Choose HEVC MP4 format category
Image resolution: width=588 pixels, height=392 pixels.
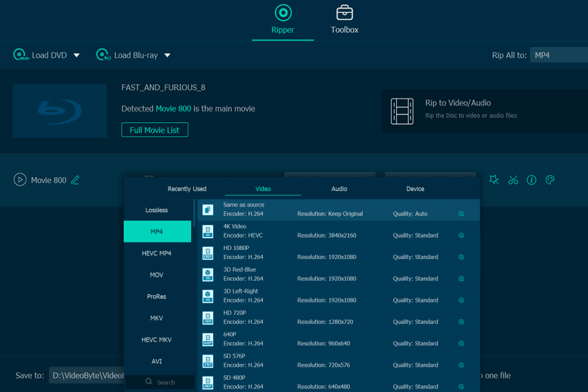click(157, 253)
